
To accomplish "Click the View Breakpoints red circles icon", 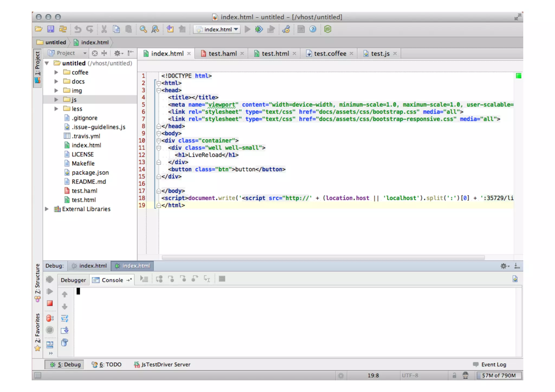I will 50,318.
